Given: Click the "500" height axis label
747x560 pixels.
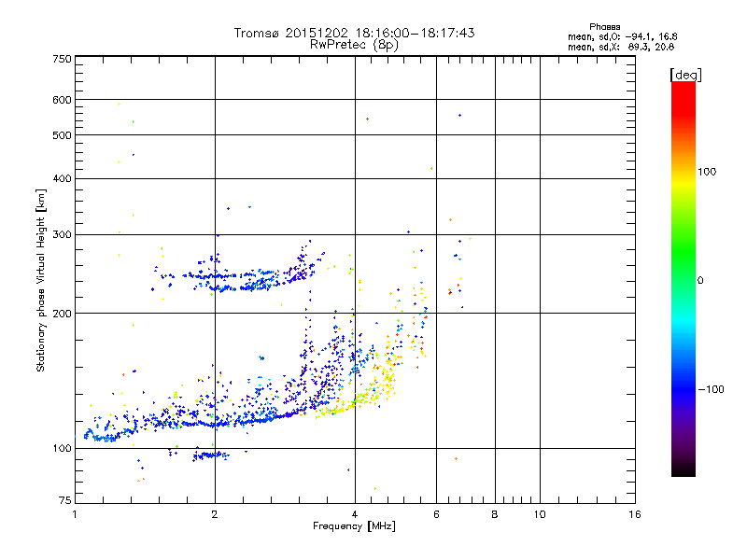Looking at the screenshot, I should [x=62, y=135].
